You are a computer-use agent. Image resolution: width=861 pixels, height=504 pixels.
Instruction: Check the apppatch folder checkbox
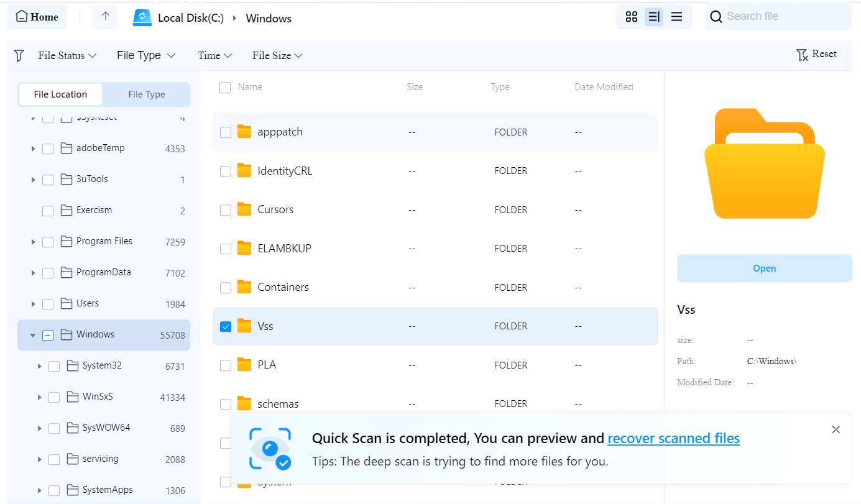pyautogui.click(x=225, y=132)
